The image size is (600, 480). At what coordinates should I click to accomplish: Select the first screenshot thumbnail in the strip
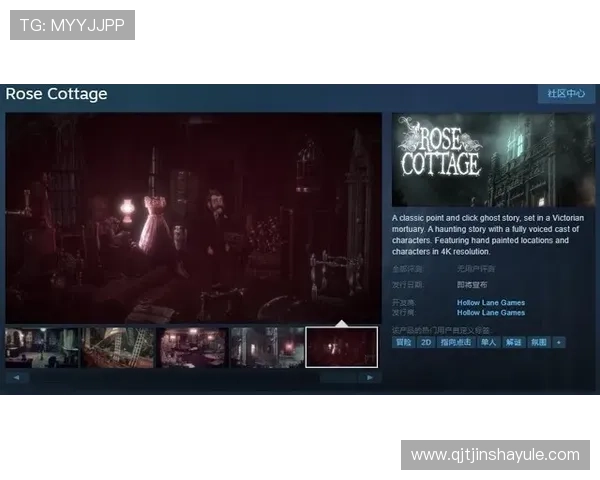(41, 347)
